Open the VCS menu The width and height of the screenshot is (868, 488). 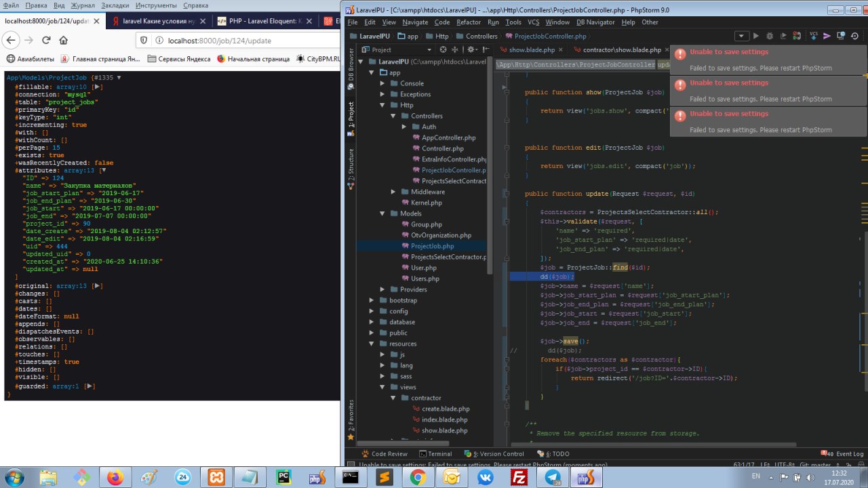pos(534,22)
